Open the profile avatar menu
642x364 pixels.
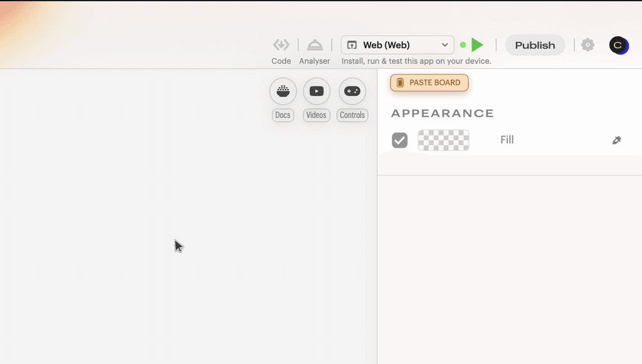coord(619,44)
